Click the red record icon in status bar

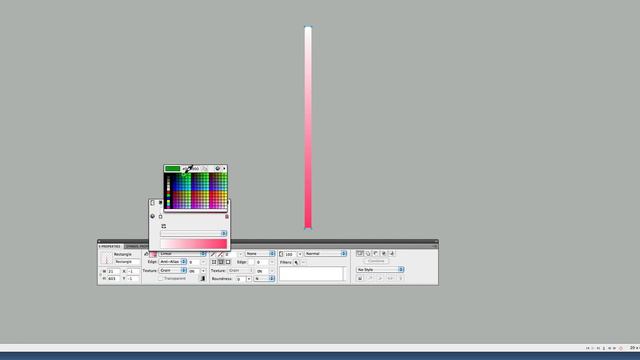620,348
